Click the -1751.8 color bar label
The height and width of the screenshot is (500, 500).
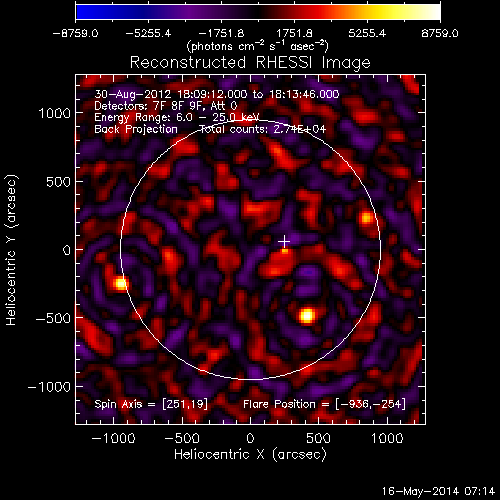(x=221, y=33)
